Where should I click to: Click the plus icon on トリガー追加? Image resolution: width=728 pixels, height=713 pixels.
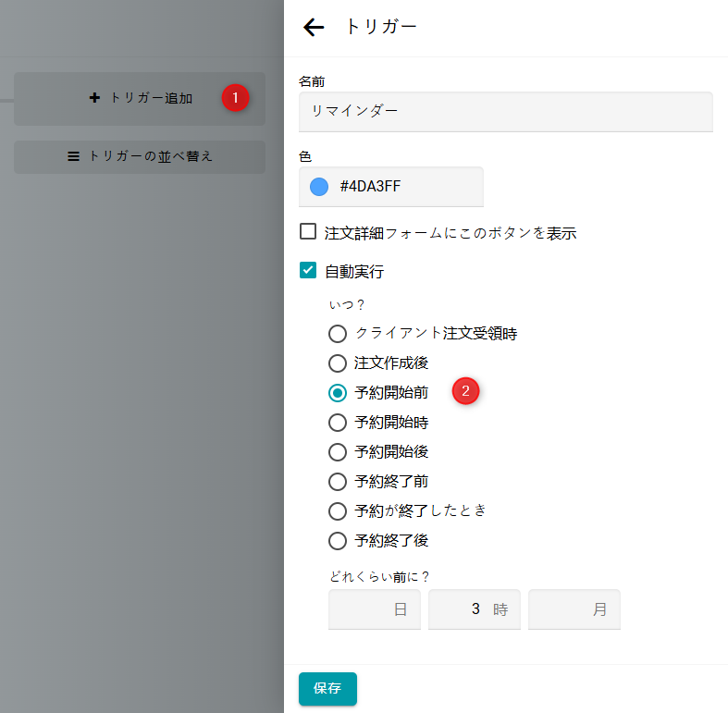click(x=94, y=98)
